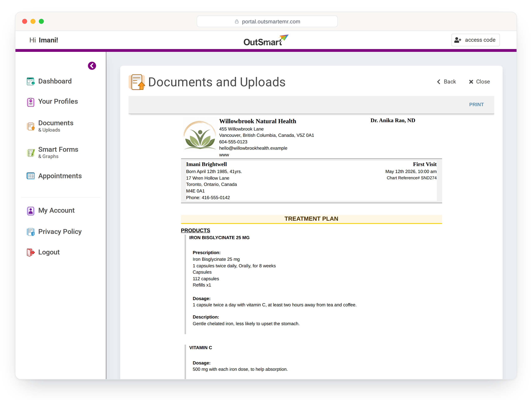Click the Your Profiles badge icon

(x=30, y=102)
